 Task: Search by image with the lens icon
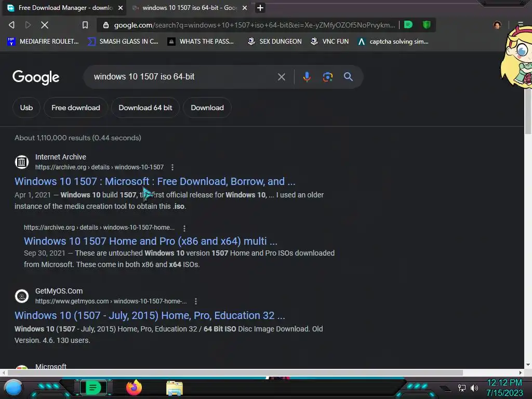(x=327, y=77)
